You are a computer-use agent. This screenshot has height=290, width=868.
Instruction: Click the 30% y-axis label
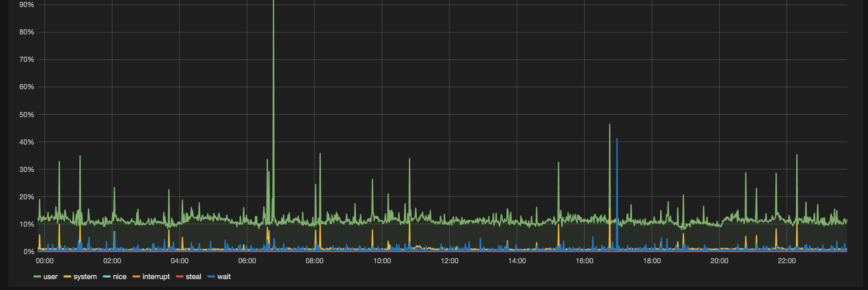pyautogui.click(x=27, y=169)
